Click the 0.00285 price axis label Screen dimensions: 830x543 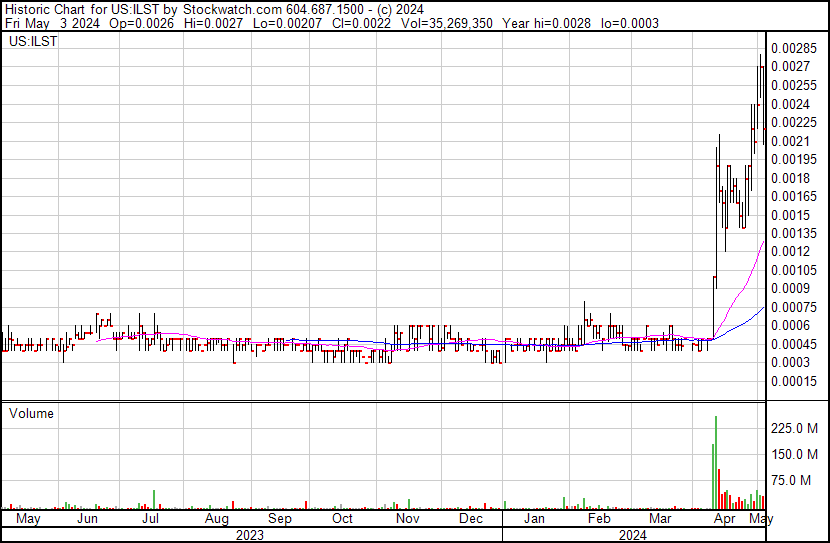coord(794,49)
